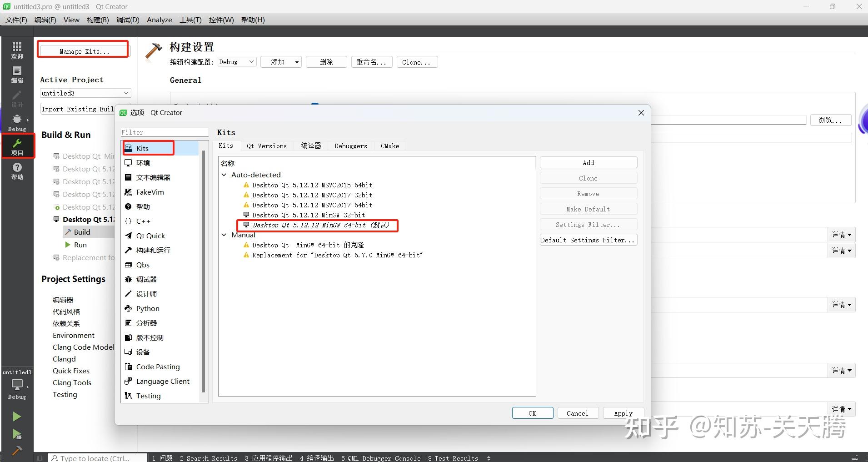868x462 pixels.
Task: Open the FakeVim settings category
Action: (149, 192)
